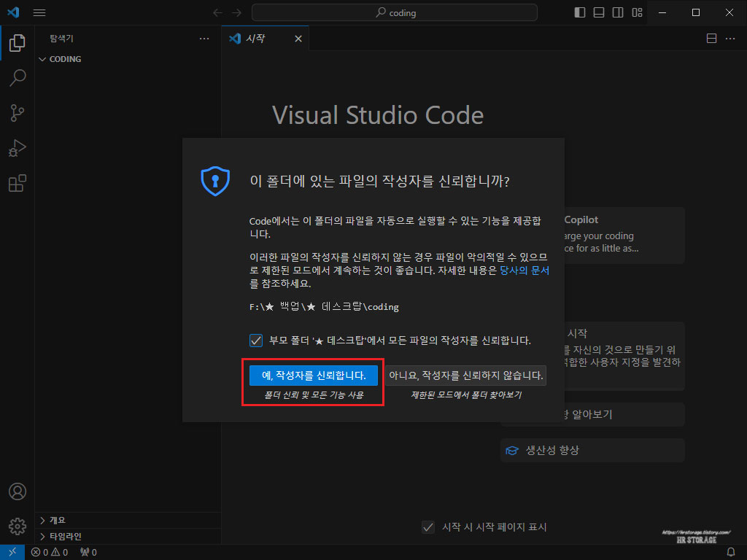Expand the 개요 section

click(x=128, y=521)
